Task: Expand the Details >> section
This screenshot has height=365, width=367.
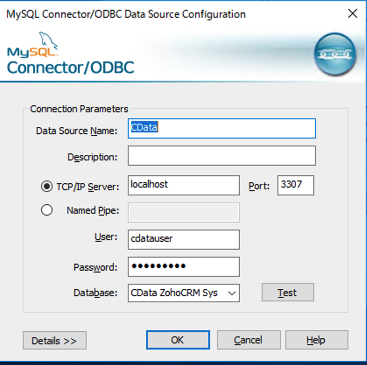Action: tap(55, 340)
